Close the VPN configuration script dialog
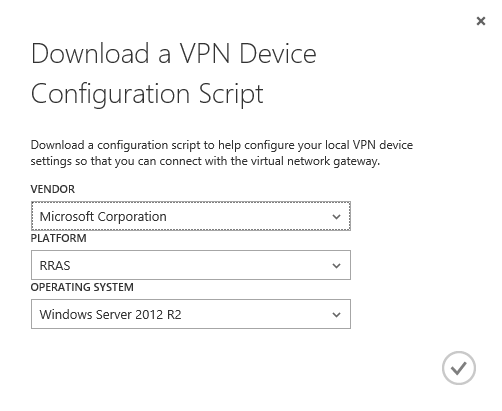 pos(481,21)
